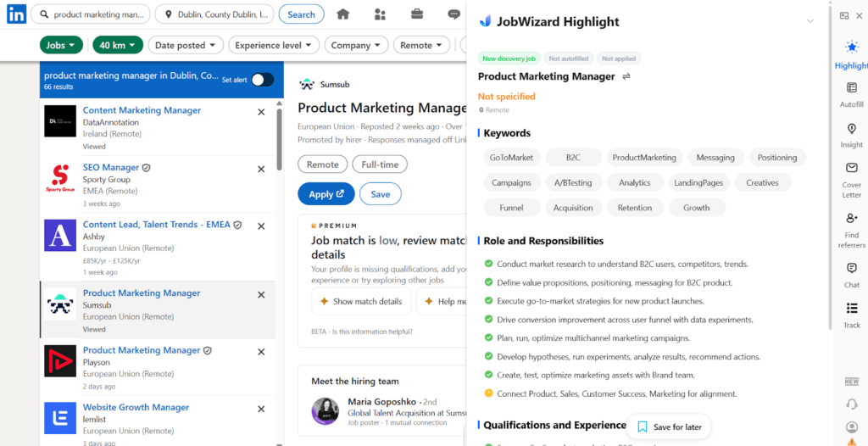Dismiss the Content Marketing Manager job listing
The height and width of the screenshot is (446, 868).
coord(261,112)
